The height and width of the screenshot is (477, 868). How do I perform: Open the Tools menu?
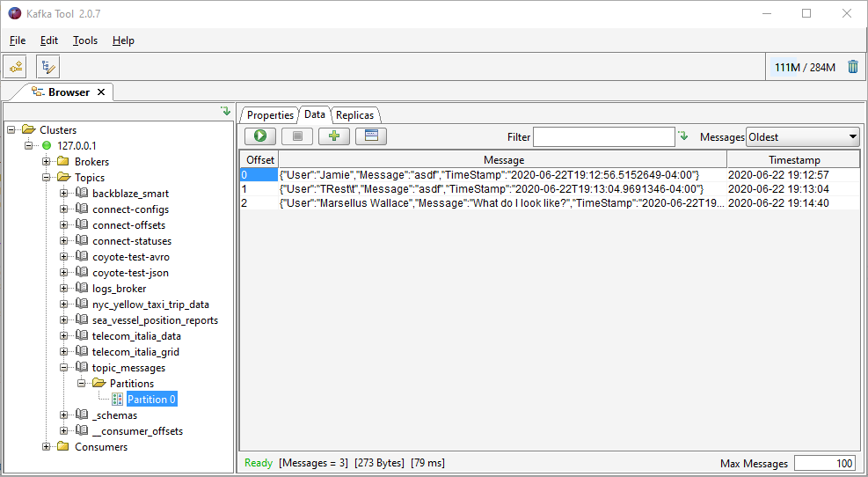coord(85,40)
